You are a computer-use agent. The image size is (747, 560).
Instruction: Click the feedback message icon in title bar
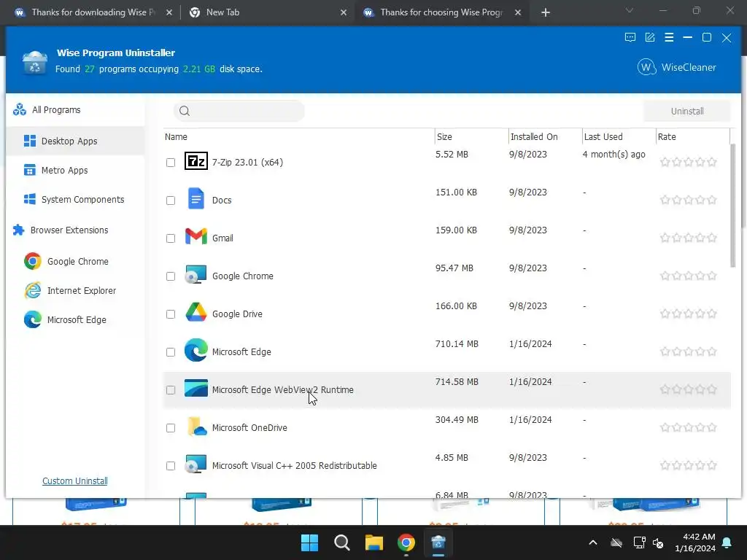click(630, 38)
